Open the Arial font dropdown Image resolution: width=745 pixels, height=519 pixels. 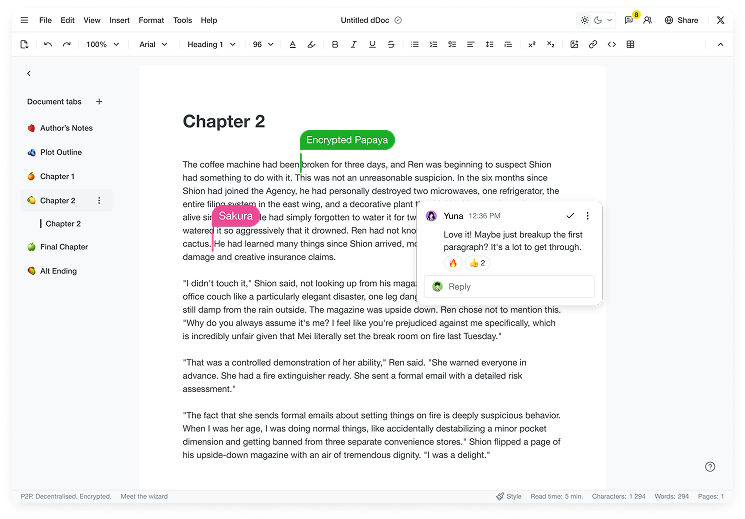pyautogui.click(x=153, y=44)
